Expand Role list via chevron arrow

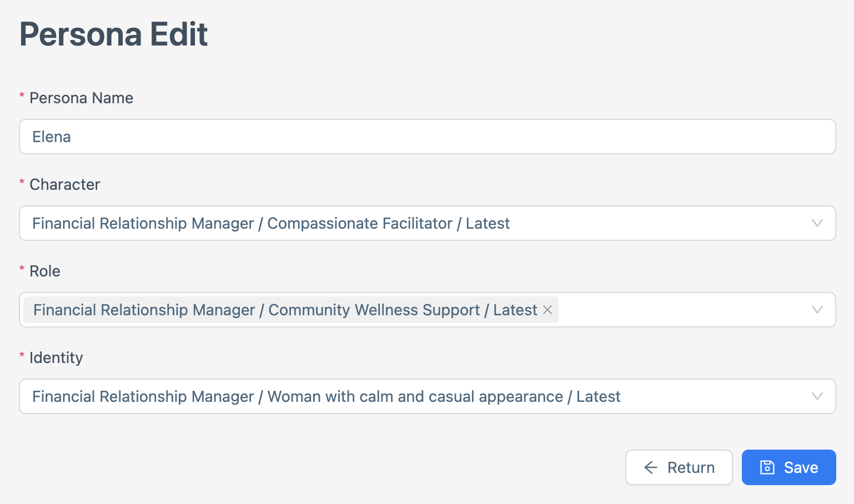pyautogui.click(x=817, y=310)
